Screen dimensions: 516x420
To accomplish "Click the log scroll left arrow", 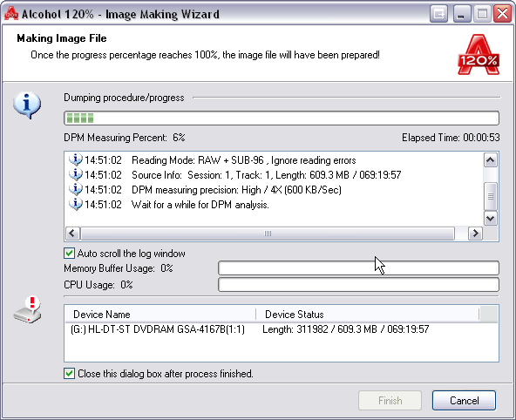I will [x=72, y=234].
